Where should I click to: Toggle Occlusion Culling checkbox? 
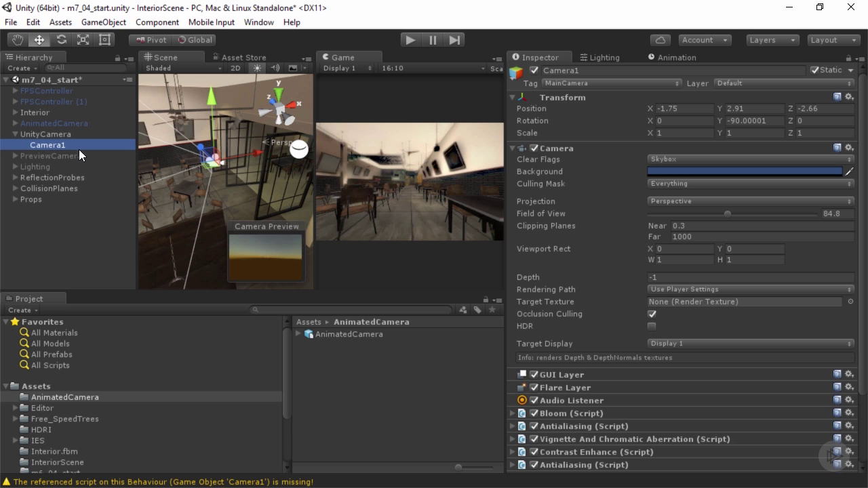click(x=652, y=314)
